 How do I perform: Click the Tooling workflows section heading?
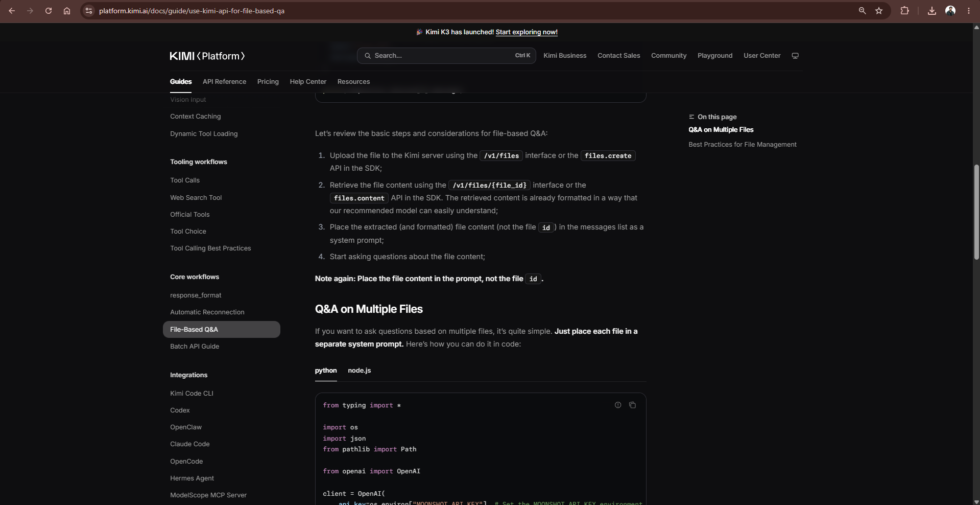pos(199,162)
